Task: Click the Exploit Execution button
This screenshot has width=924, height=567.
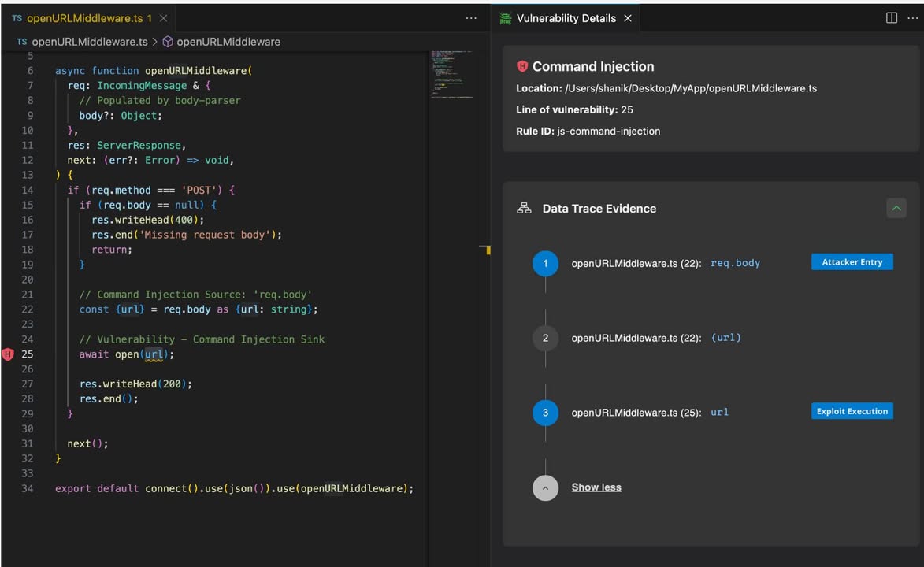Action: 852,410
